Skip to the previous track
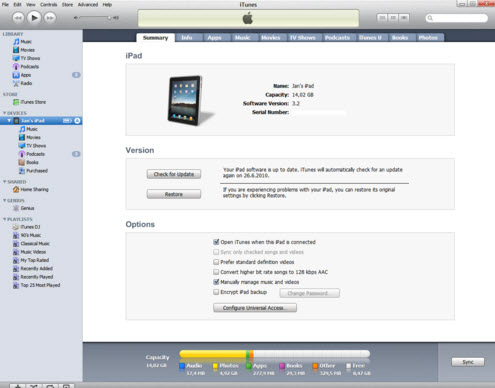Image resolution: width=495 pixels, height=388 pixels. [18, 18]
